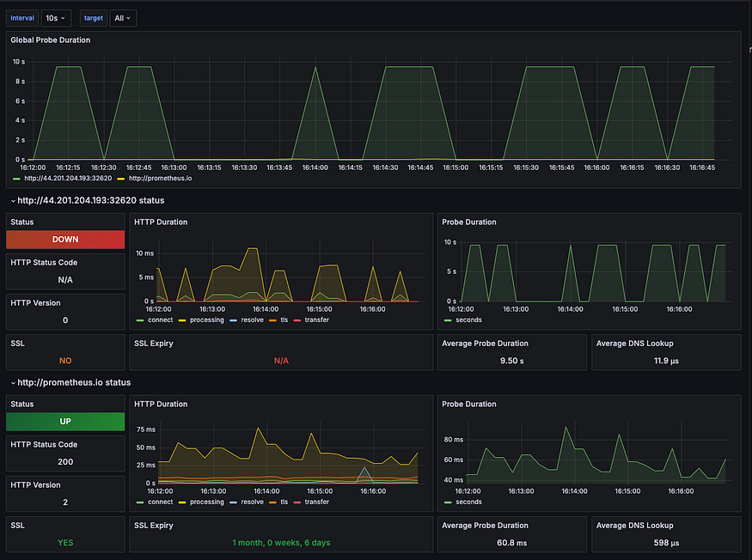
Task: Open Average Probe Duration panel title showing 60.8 ms
Action: click(x=485, y=526)
